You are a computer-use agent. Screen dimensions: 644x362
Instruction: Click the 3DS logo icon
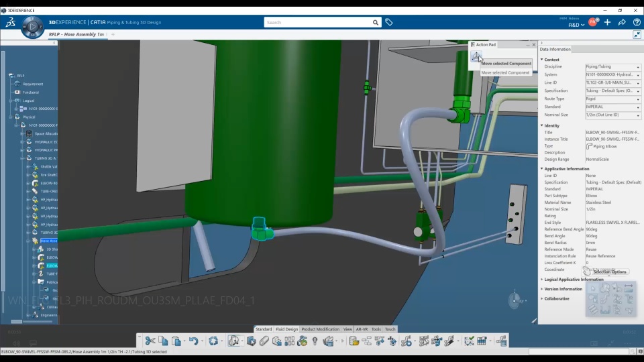pos(10,23)
